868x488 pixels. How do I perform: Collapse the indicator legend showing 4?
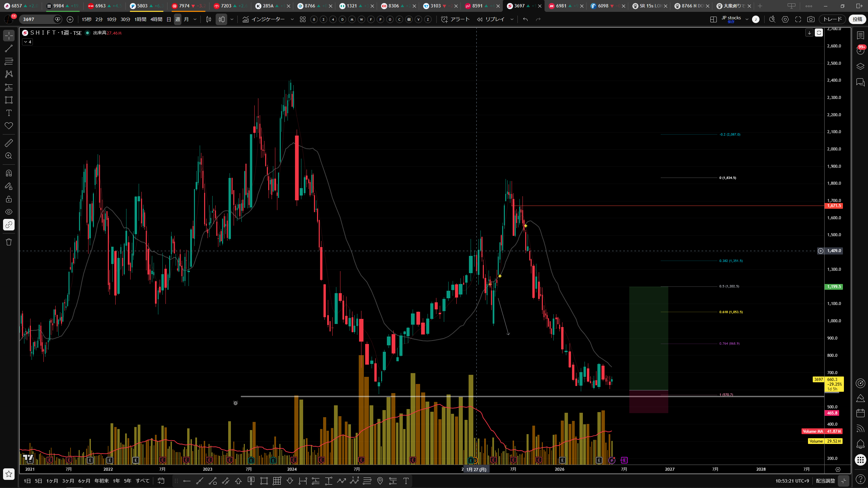click(x=27, y=42)
